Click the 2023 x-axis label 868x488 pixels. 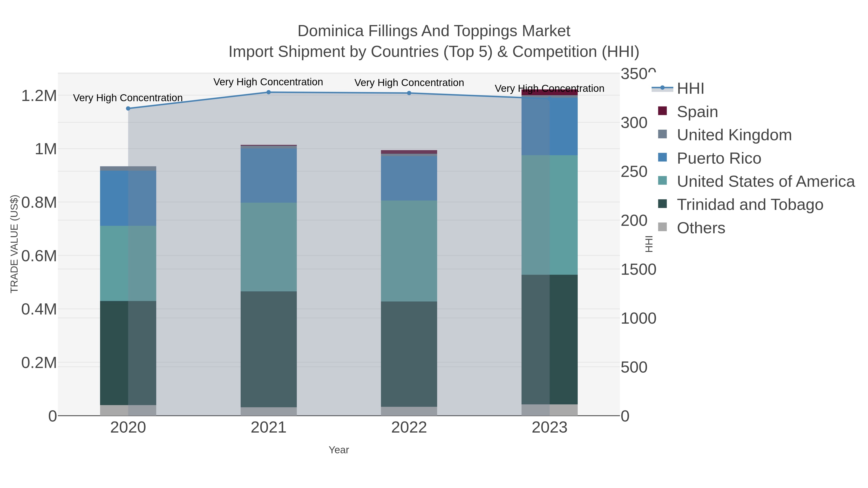549,428
